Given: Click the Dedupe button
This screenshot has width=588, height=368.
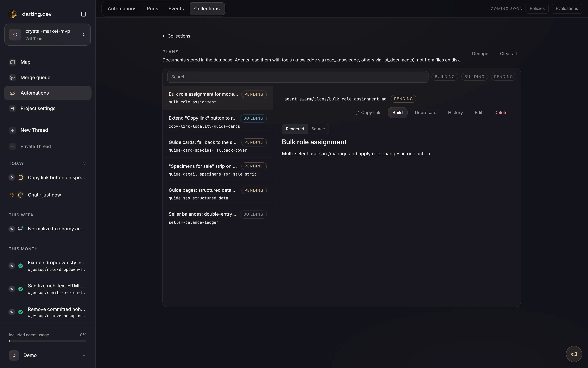Looking at the screenshot, I should [x=480, y=54].
